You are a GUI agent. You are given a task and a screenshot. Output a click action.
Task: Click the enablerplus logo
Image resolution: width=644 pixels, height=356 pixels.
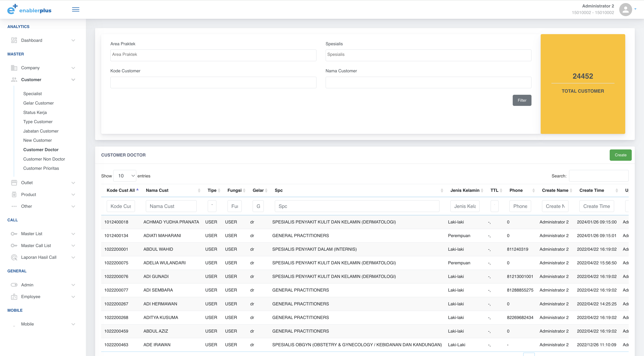(x=29, y=9)
